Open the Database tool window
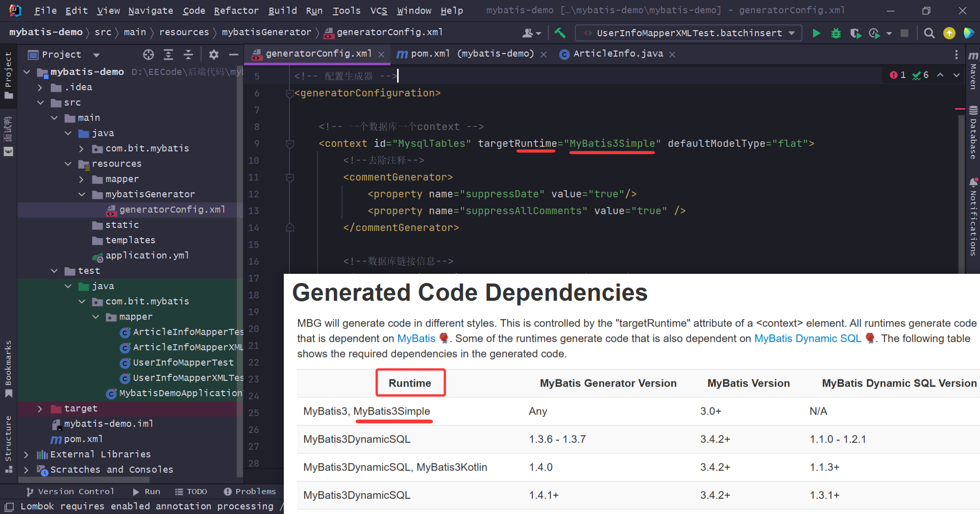980x514 pixels. tap(973, 133)
